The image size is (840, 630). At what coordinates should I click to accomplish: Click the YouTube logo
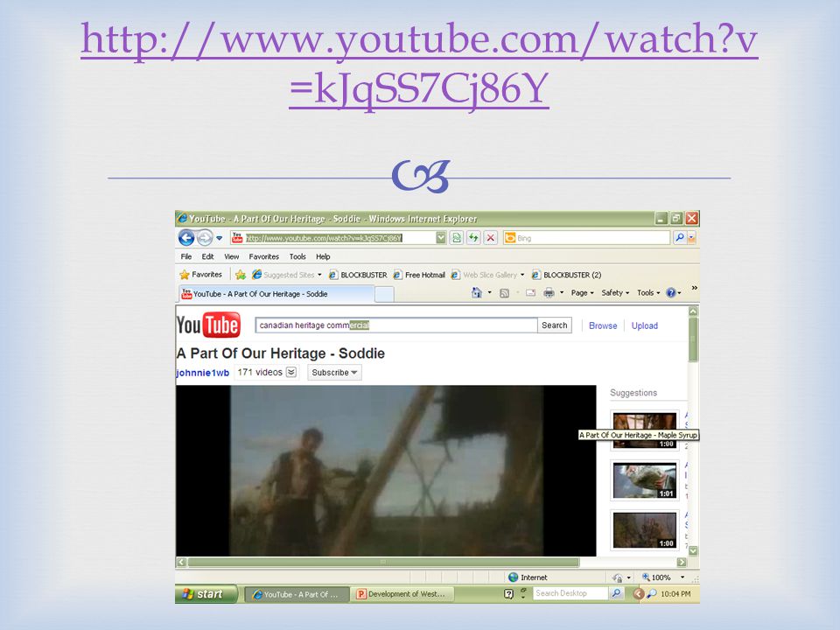(x=208, y=325)
